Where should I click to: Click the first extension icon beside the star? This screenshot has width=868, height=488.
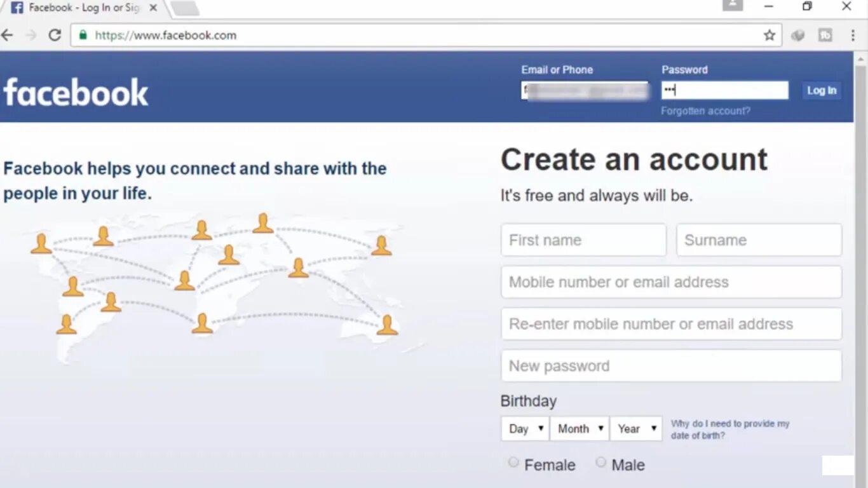pos(797,36)
